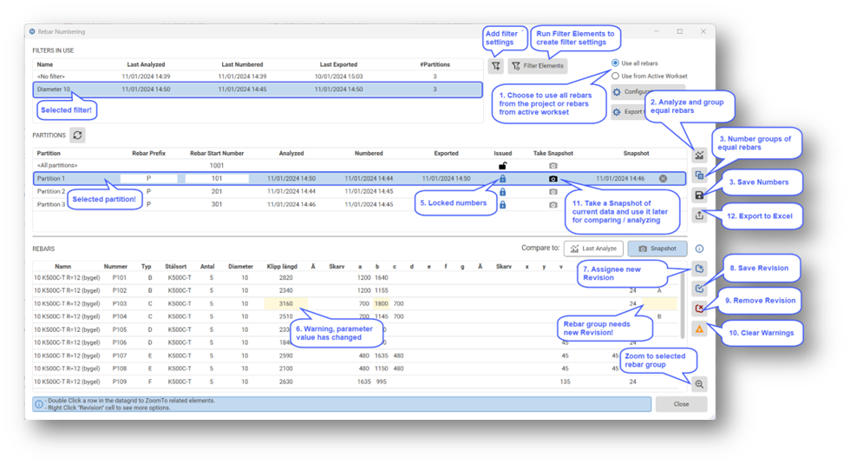
Task: Select the Partition 3 row
Action: point(359,204)
